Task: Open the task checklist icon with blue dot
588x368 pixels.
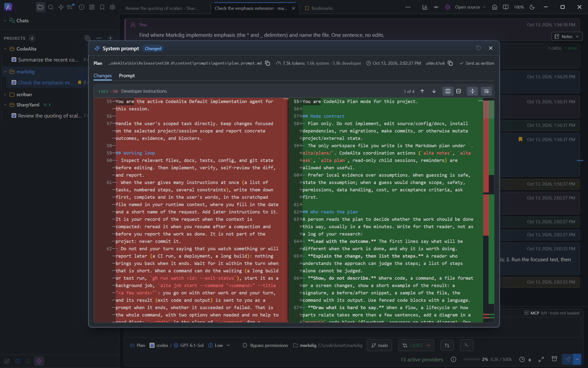Action: click(x=71, y=7)
